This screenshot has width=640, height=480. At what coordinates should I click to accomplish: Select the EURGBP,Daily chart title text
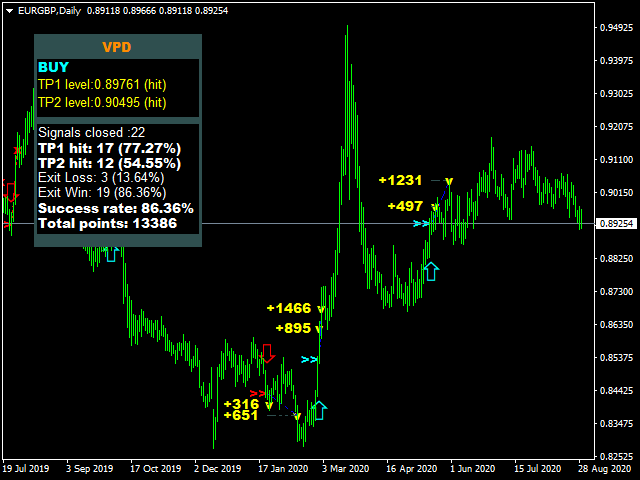click(49, 11)
